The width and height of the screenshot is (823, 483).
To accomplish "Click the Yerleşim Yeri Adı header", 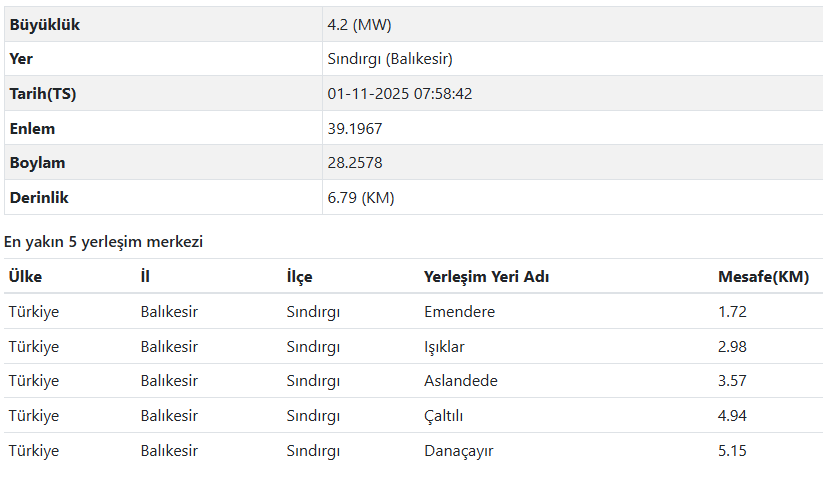I will (486, 277).
